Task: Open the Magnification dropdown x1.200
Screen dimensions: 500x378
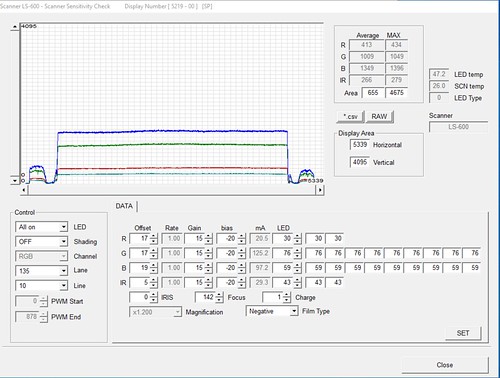Action: [155, 312]
